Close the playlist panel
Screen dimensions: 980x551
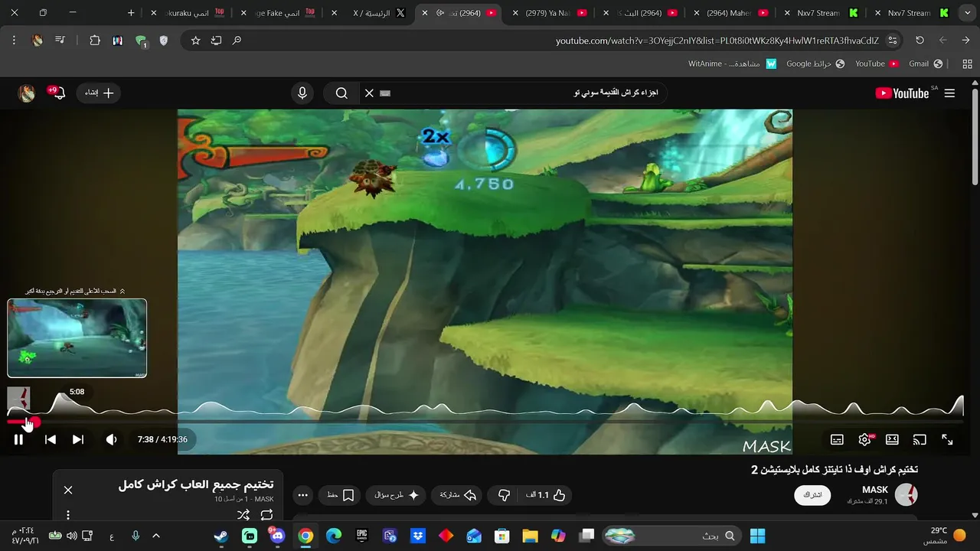[x=68, y=490]
